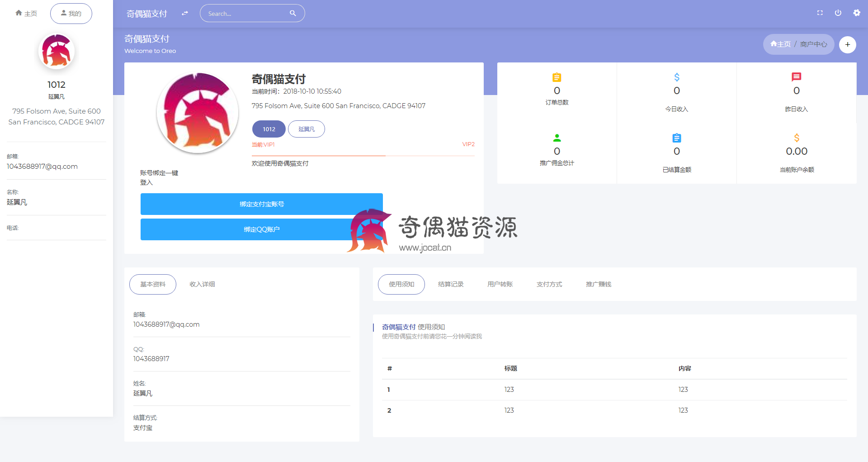Click content cell 123 in row 2
The image size is (868, 462).
pos(683,410)
